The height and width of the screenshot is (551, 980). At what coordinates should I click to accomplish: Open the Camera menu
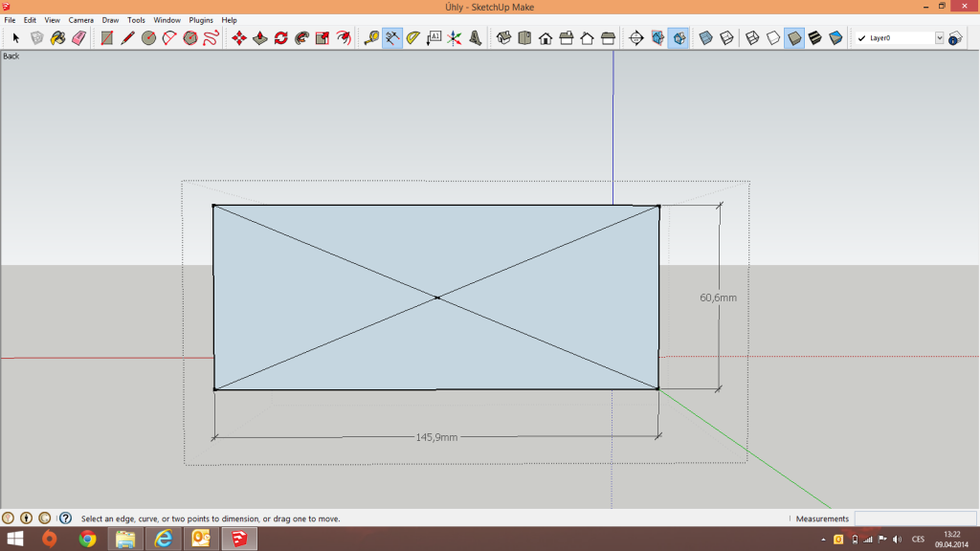(x=80, y=20)
